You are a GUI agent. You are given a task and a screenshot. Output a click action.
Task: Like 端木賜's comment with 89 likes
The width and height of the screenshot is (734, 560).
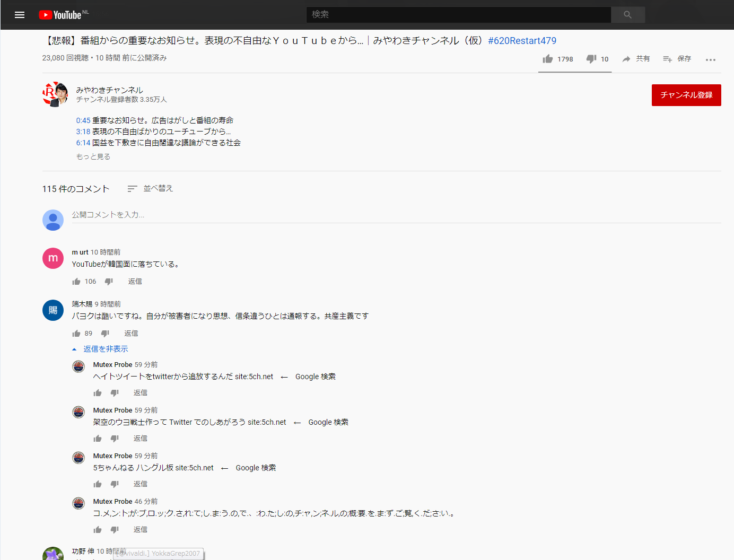coord(76,334)
